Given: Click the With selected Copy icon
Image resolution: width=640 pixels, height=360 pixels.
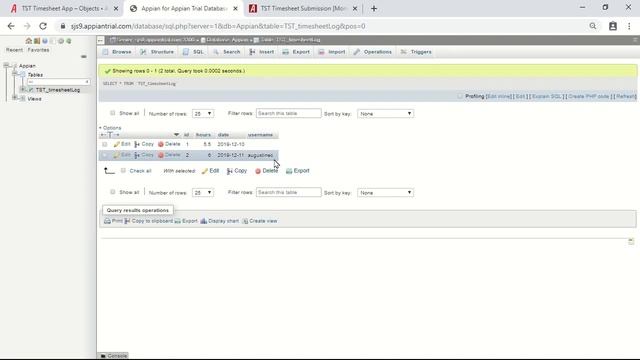Looking at the screenshot, I should click(x=230, y=171).
